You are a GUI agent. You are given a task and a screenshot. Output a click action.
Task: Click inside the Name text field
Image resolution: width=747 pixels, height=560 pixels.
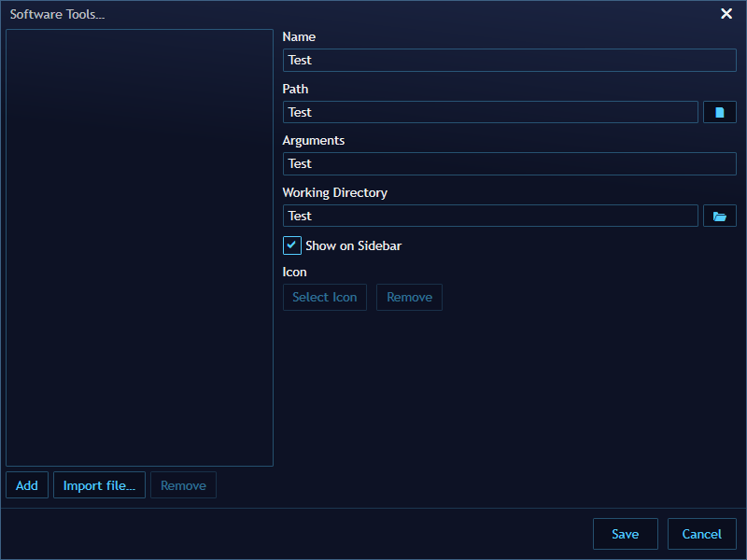(509, 60)
